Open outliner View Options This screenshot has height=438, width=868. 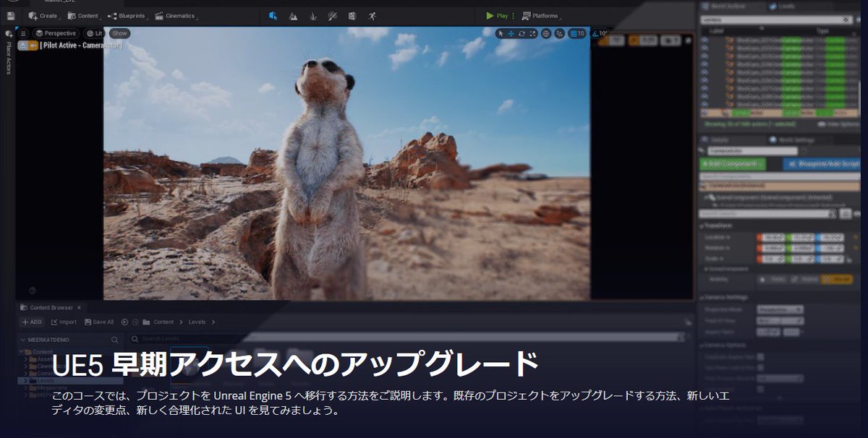(x=838, y=124)
